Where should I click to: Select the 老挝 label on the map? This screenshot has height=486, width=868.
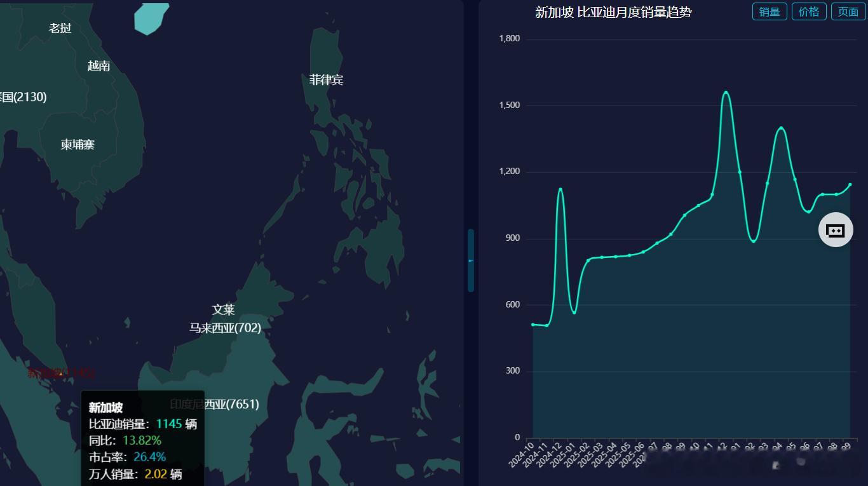pos(60,28)
